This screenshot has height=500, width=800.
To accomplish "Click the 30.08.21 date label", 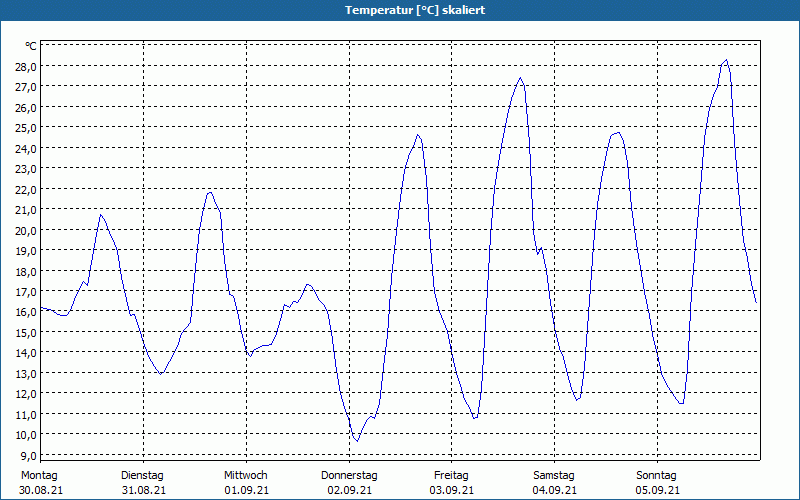I will click(x=39, y=490).
